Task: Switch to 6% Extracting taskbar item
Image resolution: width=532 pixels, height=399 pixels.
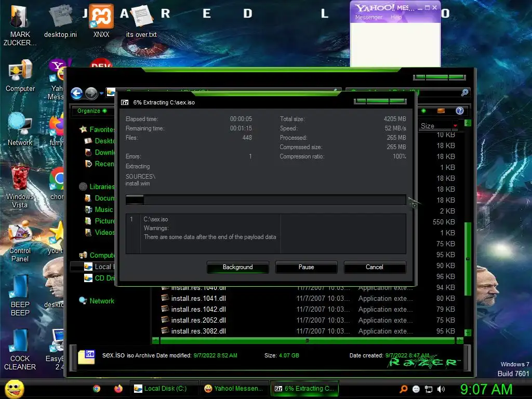Action: [304, 389]
